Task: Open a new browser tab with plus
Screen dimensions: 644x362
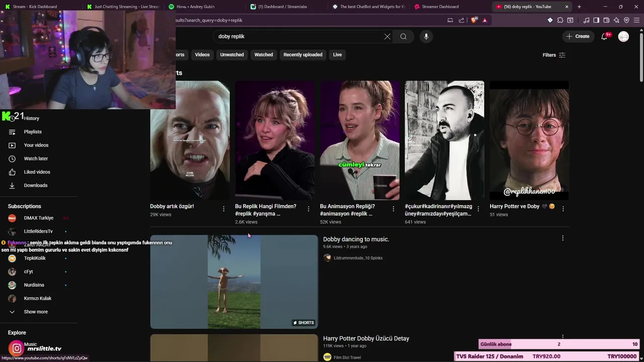Action: point(579,7)
